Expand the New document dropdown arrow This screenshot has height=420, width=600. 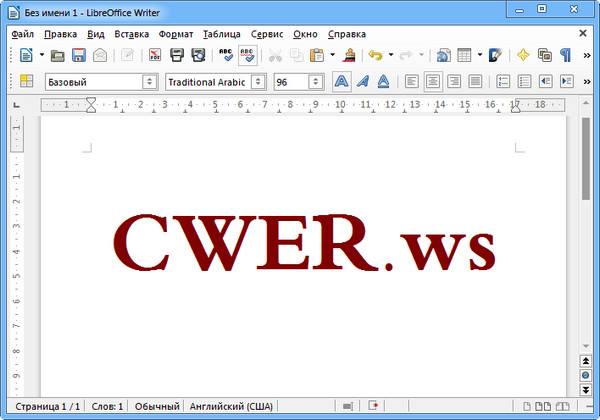pyautogui.click(x=42, y=55)
